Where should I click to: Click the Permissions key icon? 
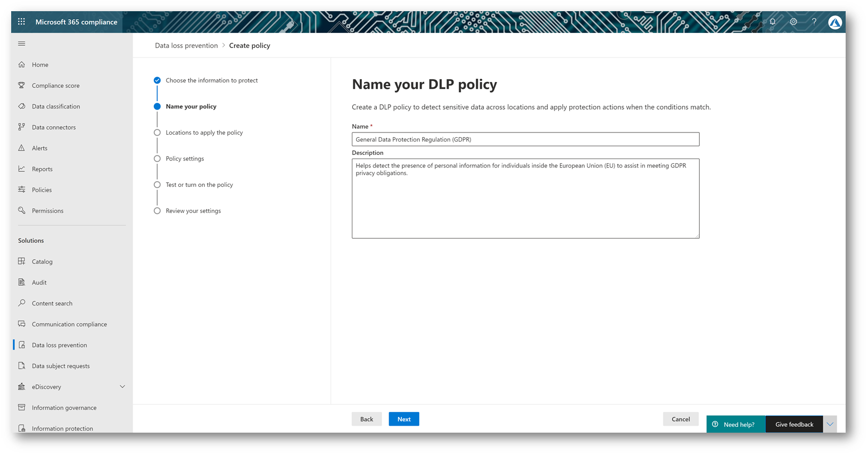coord(22,211)
